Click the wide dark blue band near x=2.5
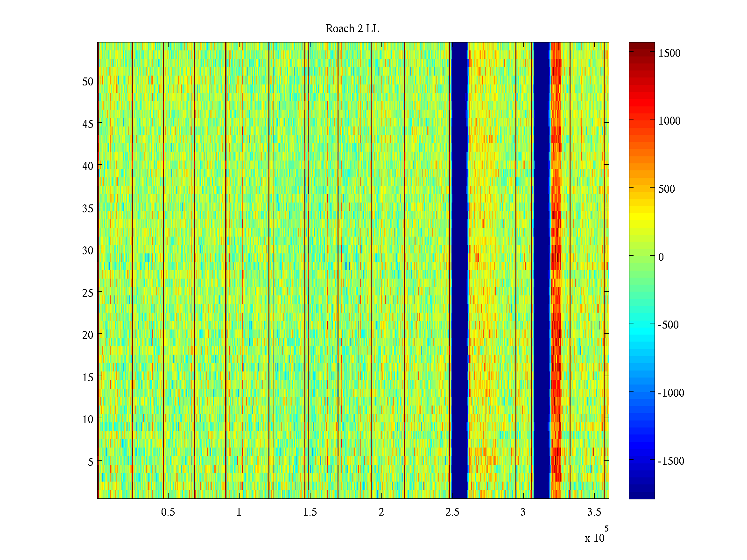 coord(459,271)
